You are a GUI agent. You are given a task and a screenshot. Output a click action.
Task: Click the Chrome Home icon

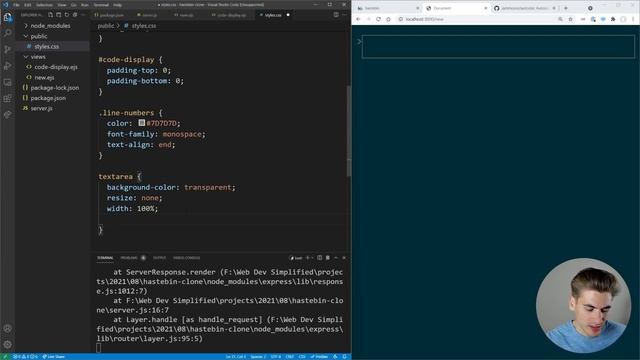pyautogui.click(x=388, y=19)
